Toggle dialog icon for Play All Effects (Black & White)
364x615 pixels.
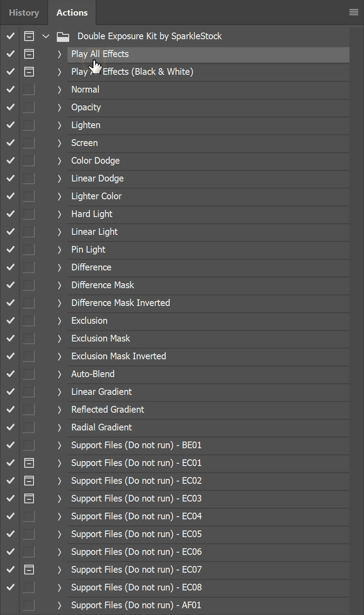[x=29, y=71]
